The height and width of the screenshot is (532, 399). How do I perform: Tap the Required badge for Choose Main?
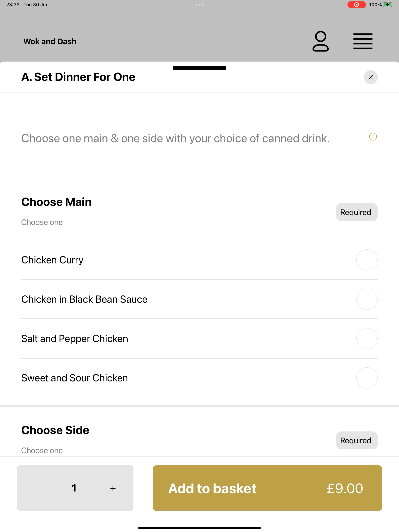(357, 212)
